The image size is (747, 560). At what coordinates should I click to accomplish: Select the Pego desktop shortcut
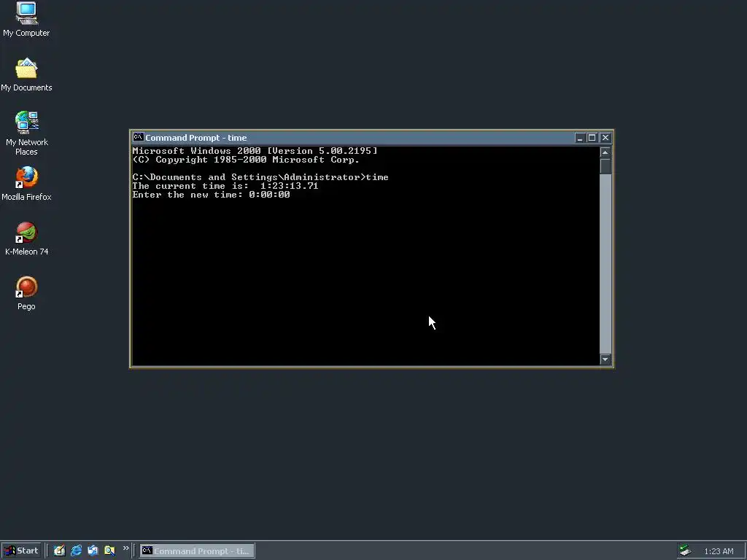point(26,293)
